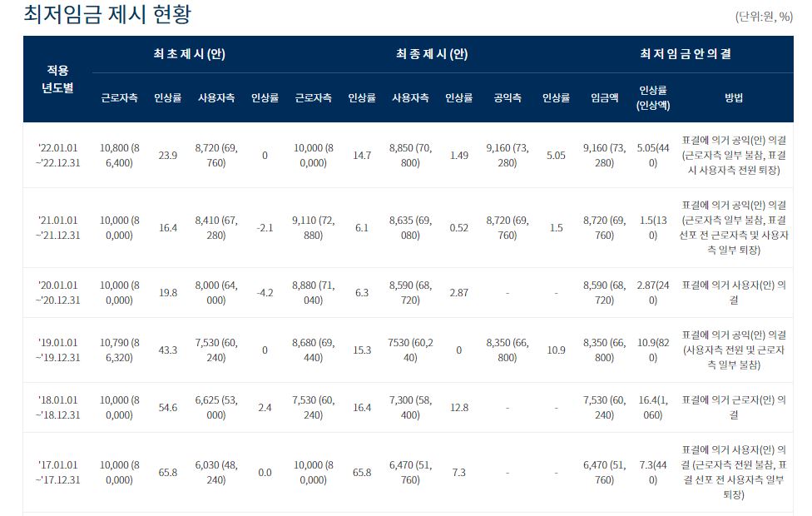The image size is (812, 516).
Task: Click the 2.4 rate in the 2018 row
Action: pos(265,408)
